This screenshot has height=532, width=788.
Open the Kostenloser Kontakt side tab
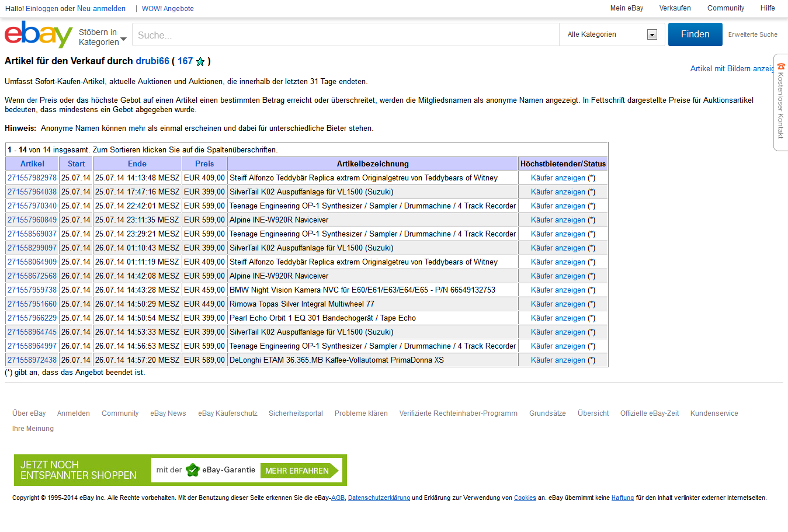point(780,102)
